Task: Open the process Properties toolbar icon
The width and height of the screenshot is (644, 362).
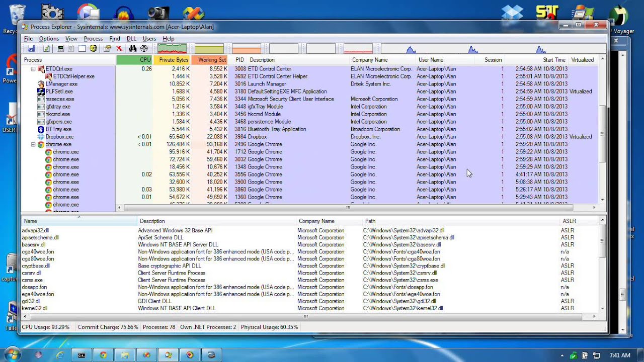Action: [x=107, y=49]
